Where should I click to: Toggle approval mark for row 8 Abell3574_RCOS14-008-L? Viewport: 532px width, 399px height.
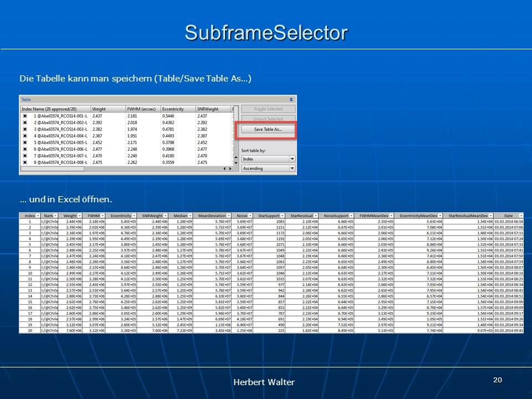(x=25, y=162)
